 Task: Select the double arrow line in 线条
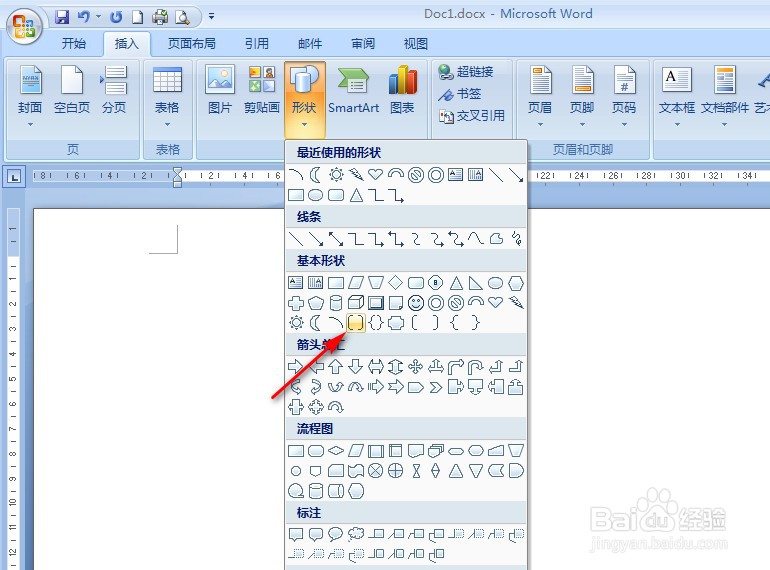pyautogui.click(x=336, y=239)
